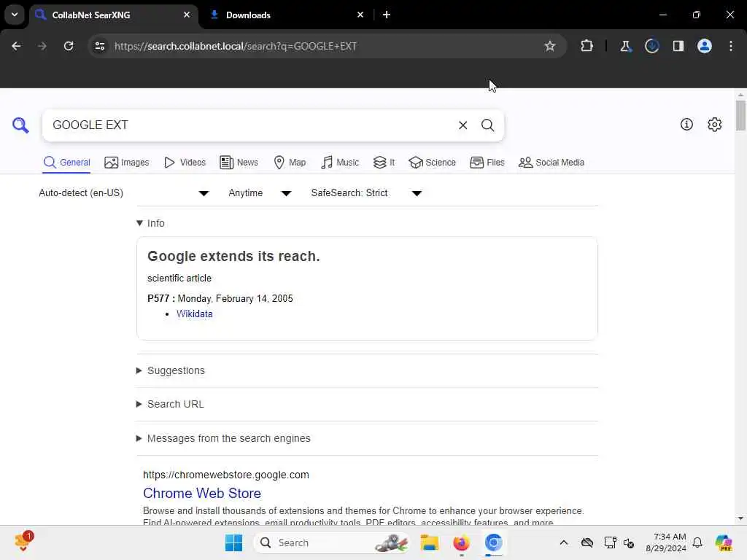Open File Explorer from the taskbar
The width and height of the screenshot is (747, 560).
429,542
